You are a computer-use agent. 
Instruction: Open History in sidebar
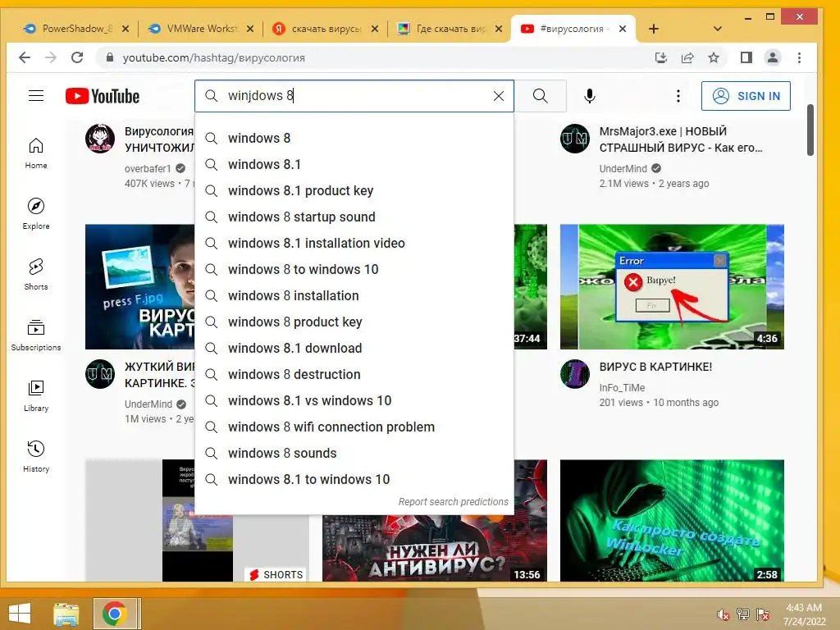click(36, 456)
